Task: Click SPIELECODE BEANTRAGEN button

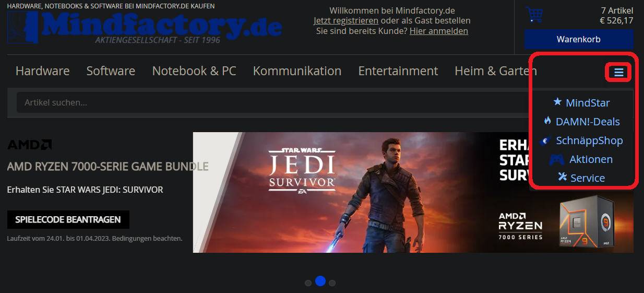Action: [68, 219]
